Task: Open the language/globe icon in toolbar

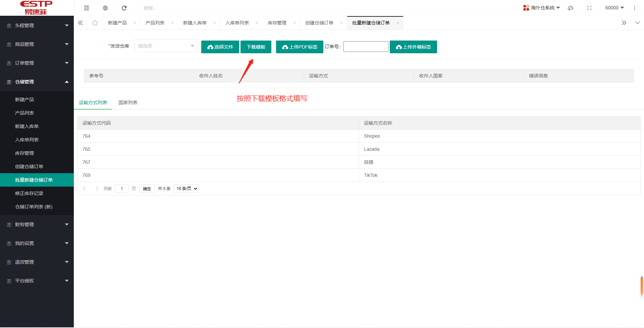Action: [x=105, y=8]
